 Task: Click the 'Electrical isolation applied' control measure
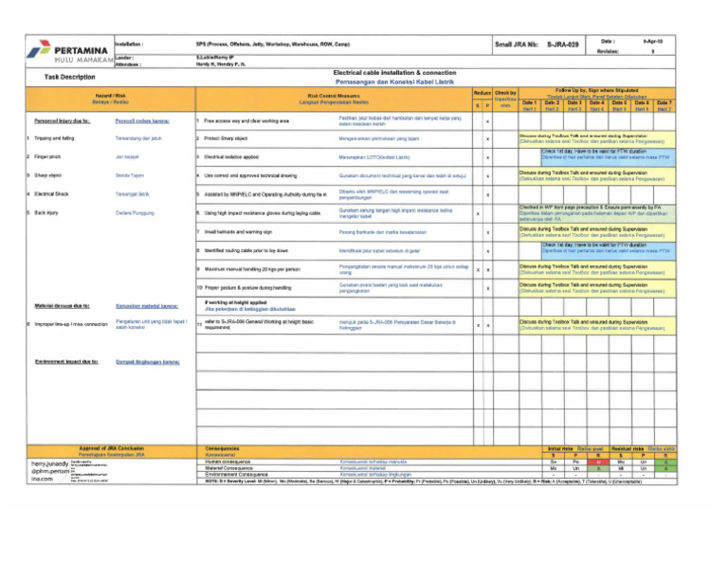coord(231,157)
